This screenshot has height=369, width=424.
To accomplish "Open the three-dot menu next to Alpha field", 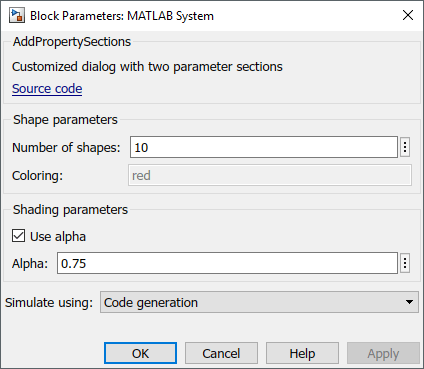I will click(405, 263).
